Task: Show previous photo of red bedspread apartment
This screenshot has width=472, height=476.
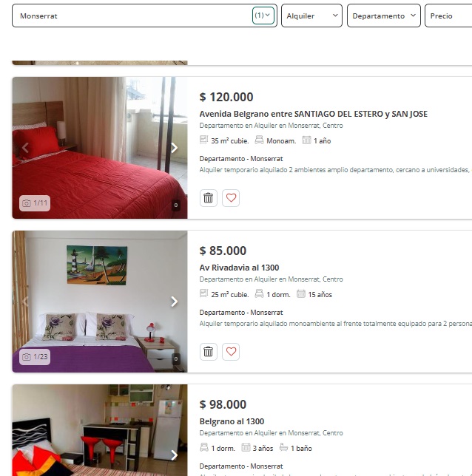Action: pos(25,148)
